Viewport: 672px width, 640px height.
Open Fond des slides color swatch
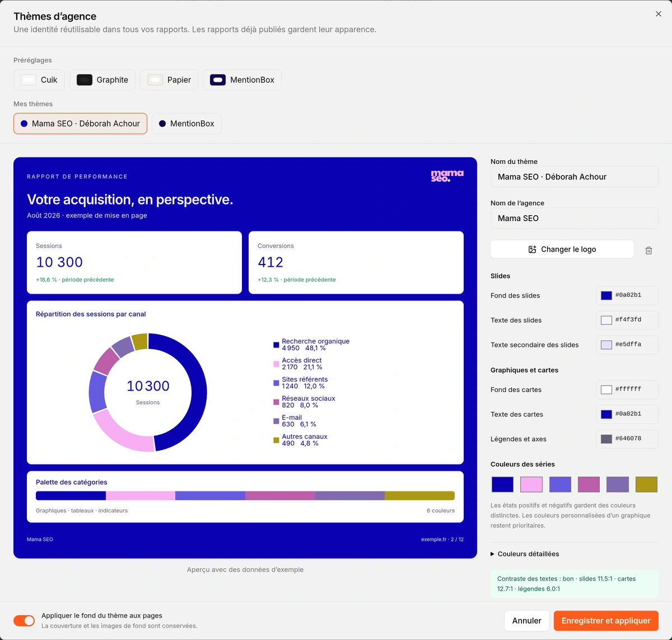pos(606,295)
